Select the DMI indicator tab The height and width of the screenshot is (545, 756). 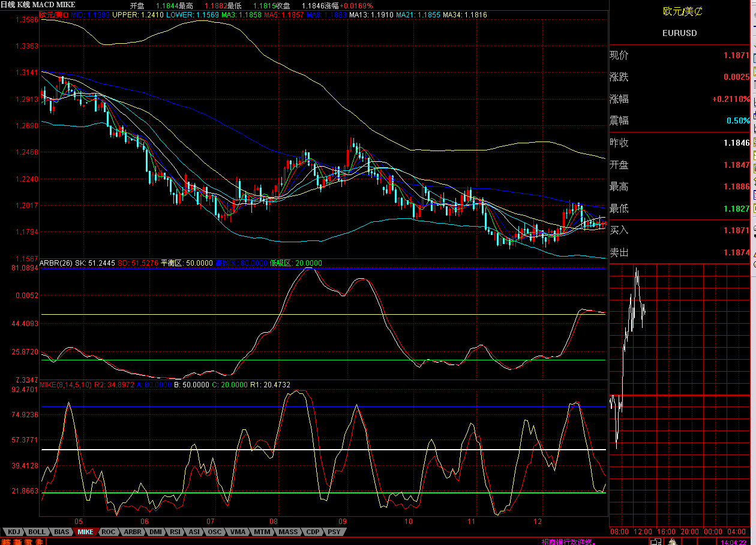click(x=155, y=532)
